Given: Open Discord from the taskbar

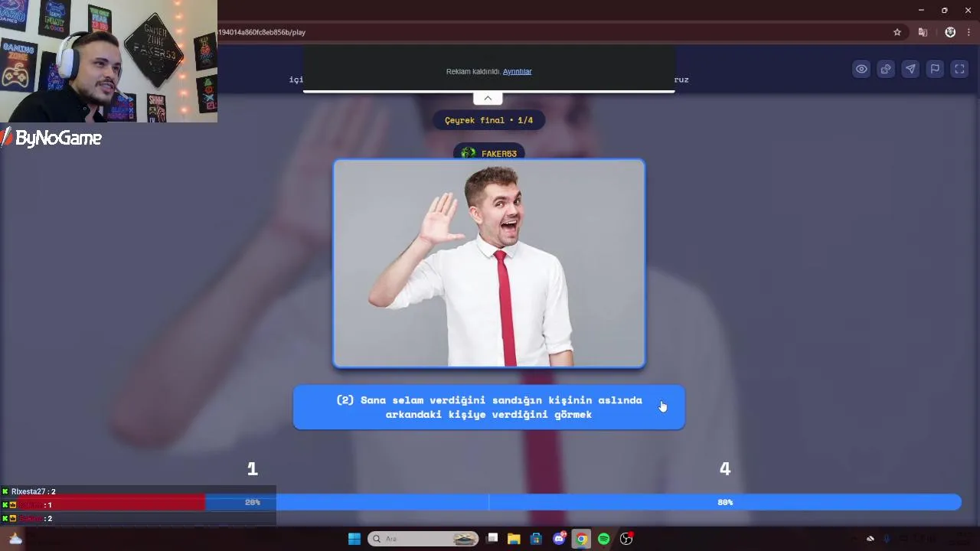Looking at the screenshot, I should point(560,539).
